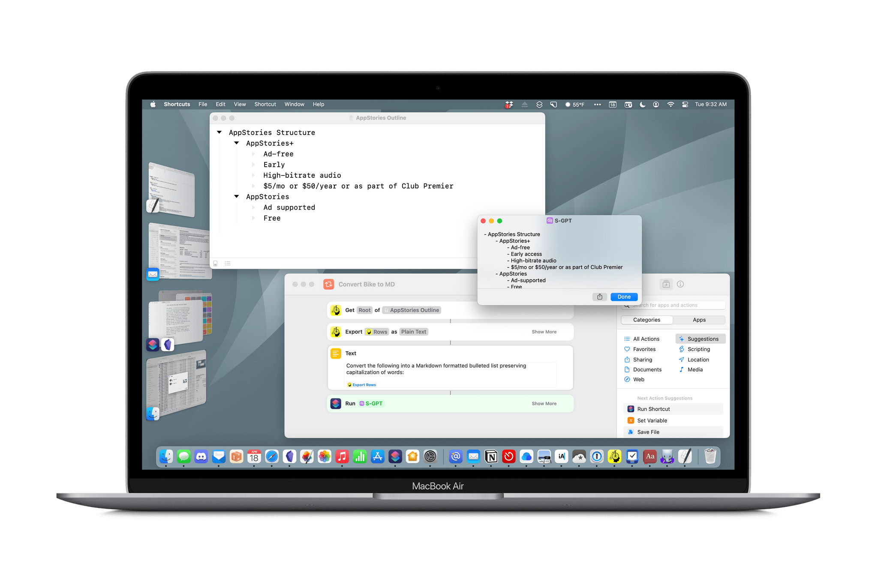Collapse the AppStories outline row
Screen dimensions: 878x588
click(x=237, y=196)
